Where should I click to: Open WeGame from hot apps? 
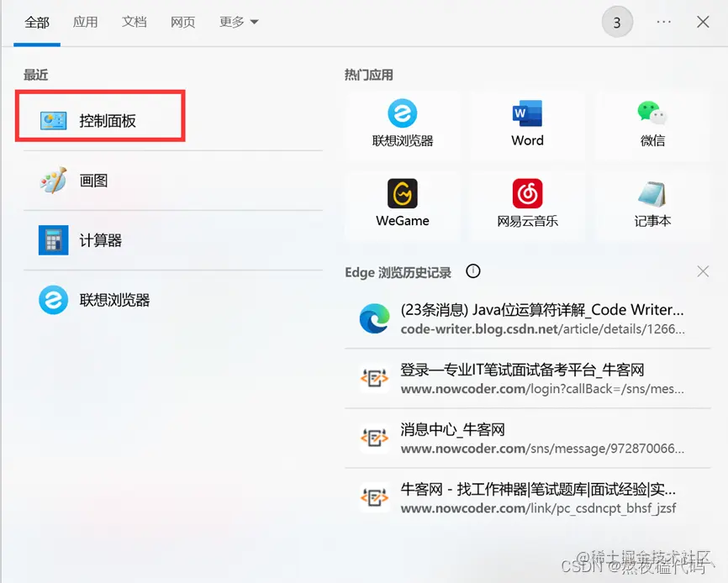(x=402, y=204)
